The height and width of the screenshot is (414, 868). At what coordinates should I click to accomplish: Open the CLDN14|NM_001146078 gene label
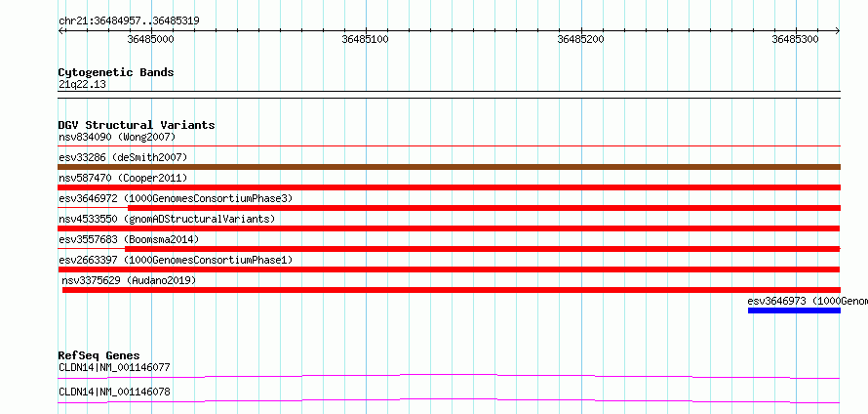pyautogui.click(x=114, y=393)
